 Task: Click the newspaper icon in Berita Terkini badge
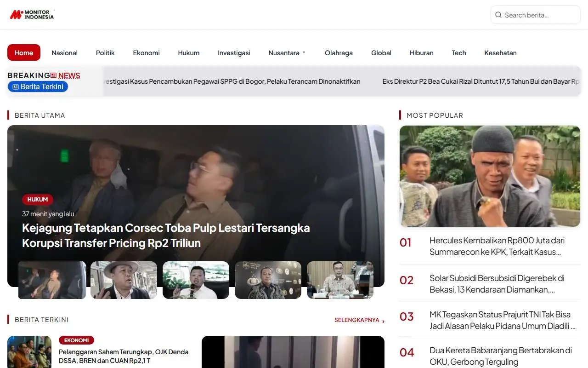(16, 87)
